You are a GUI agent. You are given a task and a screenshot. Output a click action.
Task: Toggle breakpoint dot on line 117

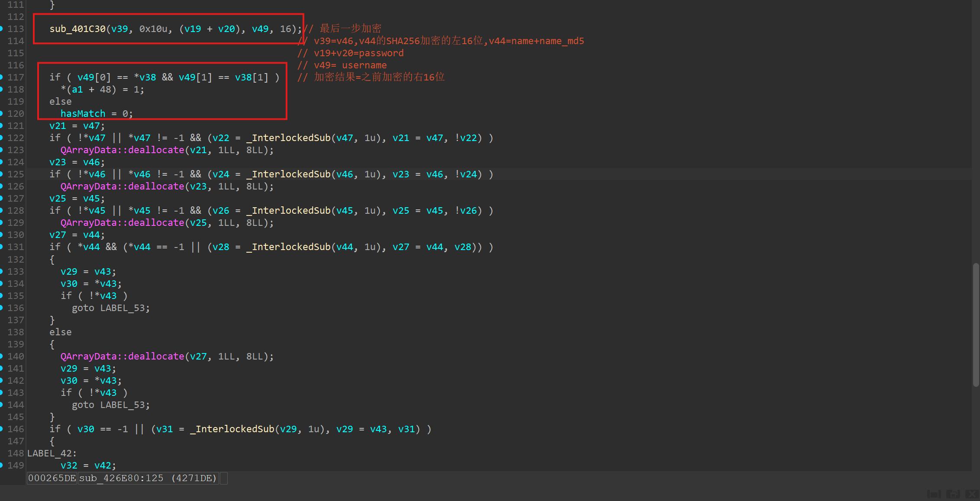tap(1, 77)
